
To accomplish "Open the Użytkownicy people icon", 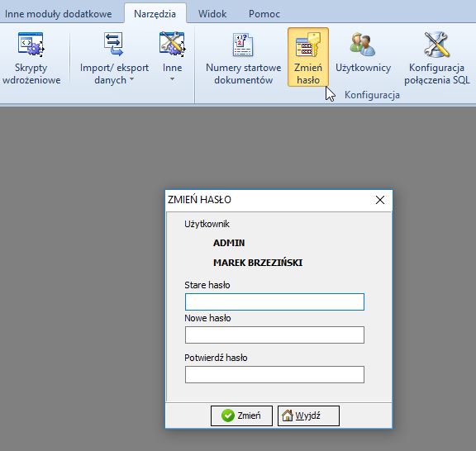I will click(363, 45).
